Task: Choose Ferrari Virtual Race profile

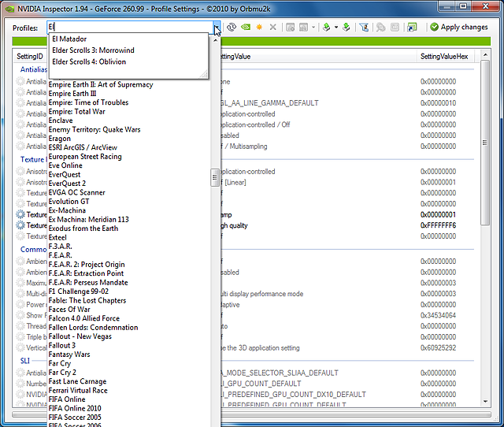Action: [78, 391]
